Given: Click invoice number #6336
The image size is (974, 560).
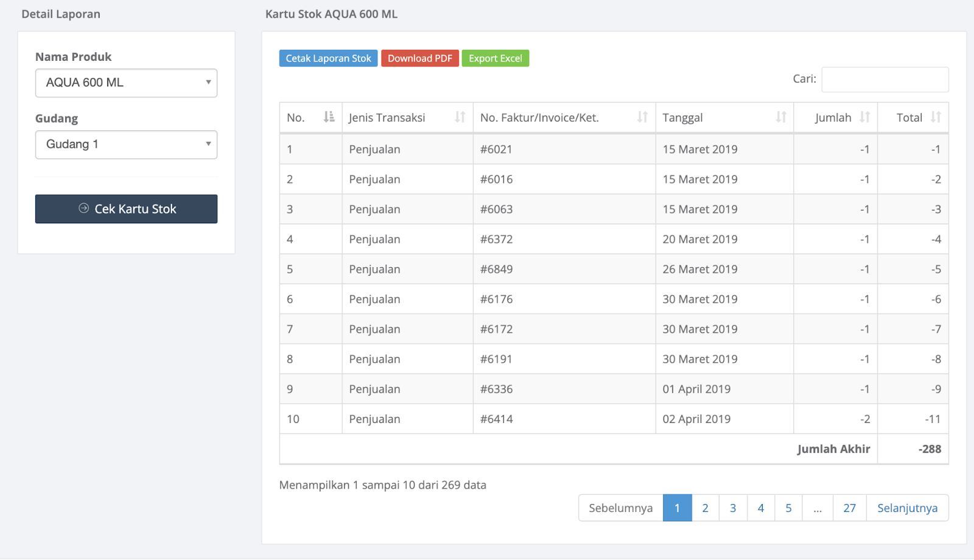Looking at the screenshot, I should pos(496,389).
